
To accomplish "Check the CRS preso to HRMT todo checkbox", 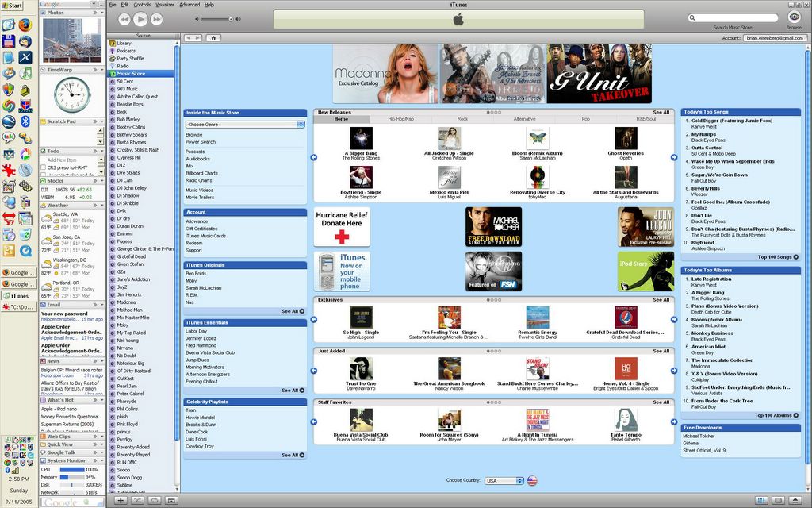I will coord(44,167).
